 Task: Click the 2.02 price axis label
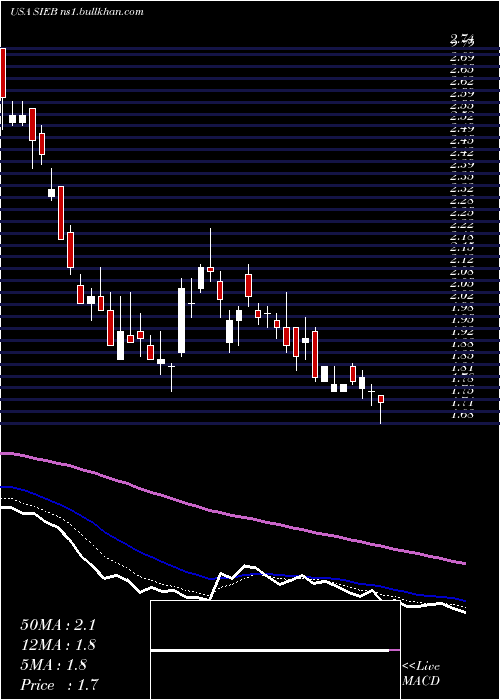point(462,296)
